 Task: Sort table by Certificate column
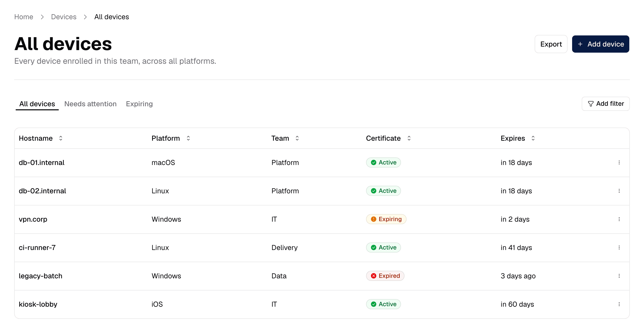click(x=389, y=138)
